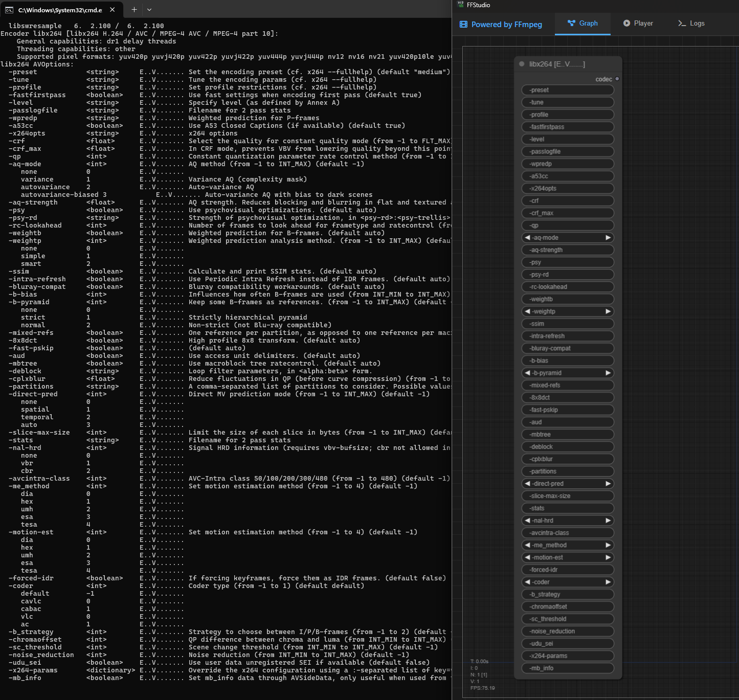Toggle the -8x8dct option in node
This screenshot has height=700, width=739.
tap(568, 397)
